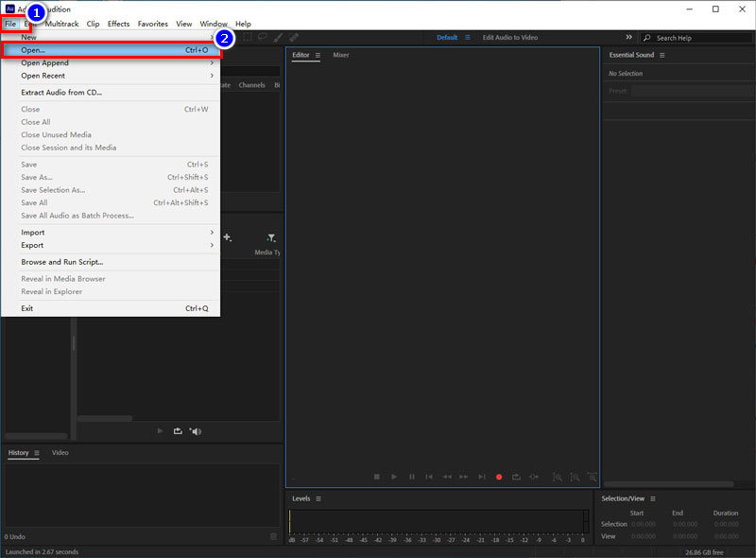Select the Edit Audio to Video workspace
The width and height of the screenshot is (756, 558).
point(509,38)
